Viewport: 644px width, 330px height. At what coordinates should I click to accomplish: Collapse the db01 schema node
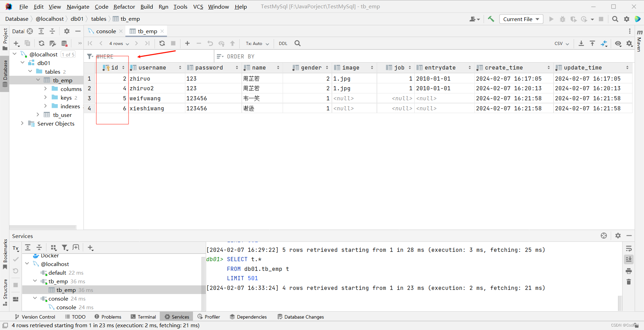(23, 63)
